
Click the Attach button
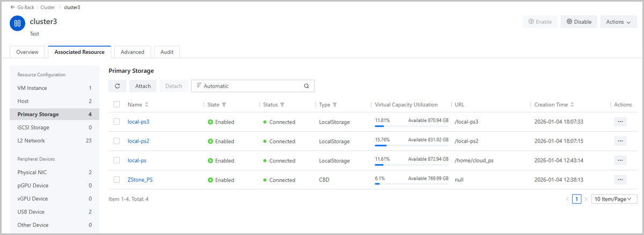tap(143, 86)
